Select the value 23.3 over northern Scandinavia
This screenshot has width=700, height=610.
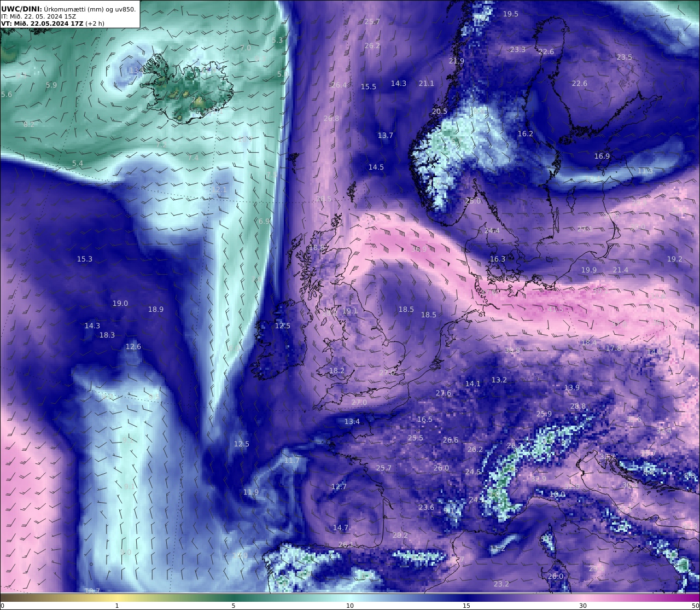[518, 49]
